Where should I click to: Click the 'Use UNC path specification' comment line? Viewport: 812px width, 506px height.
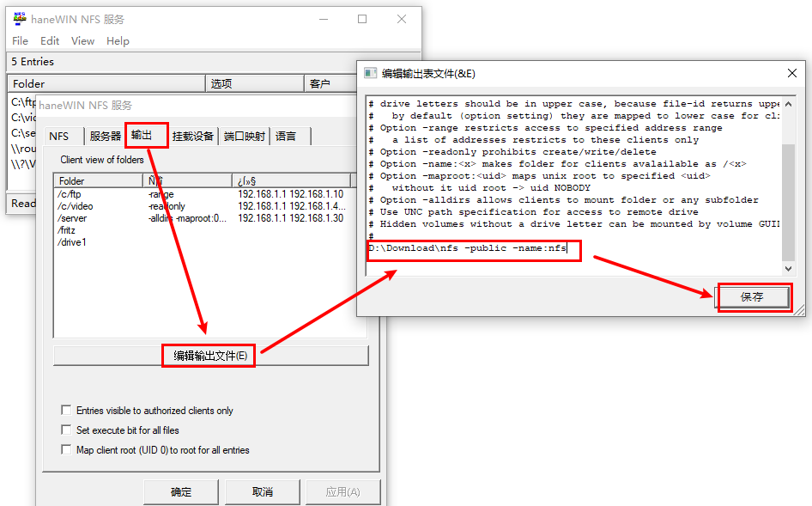533,212
